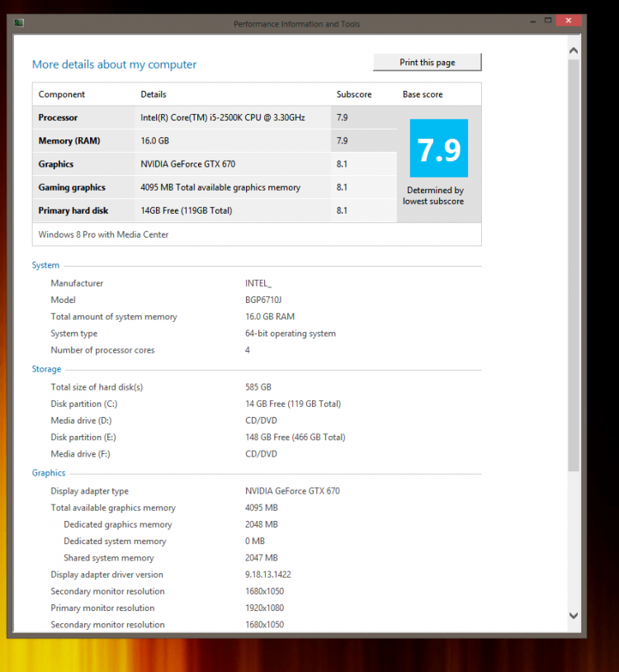Click the '2048 MB' dedicated graphics memory value
Viewport: 619px width, 672px height.
point(262,524)
